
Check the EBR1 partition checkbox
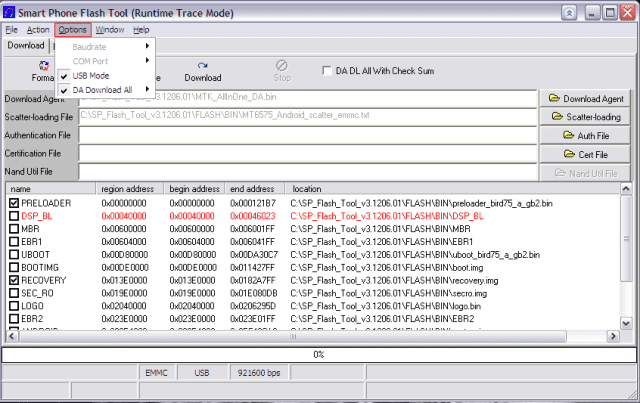pyautogui.click(x=14, y=241)
